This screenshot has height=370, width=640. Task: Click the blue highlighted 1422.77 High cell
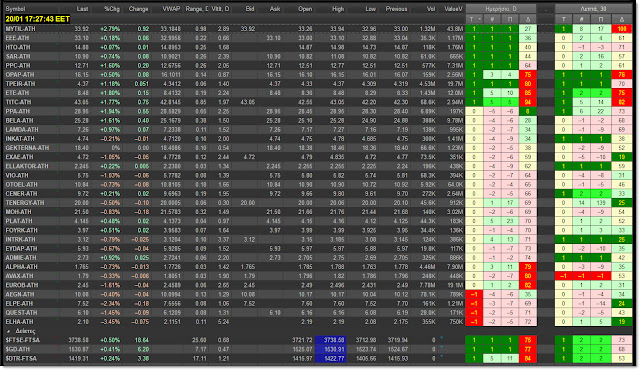(331, 359)
